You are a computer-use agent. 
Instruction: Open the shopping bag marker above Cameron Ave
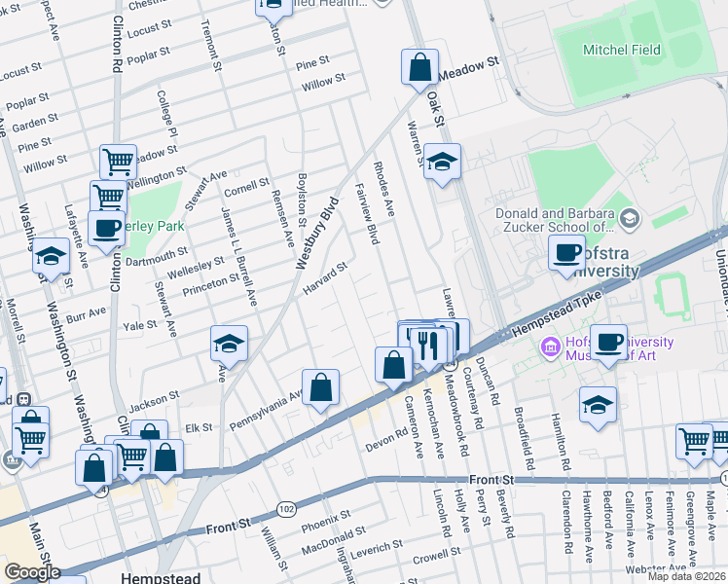pyautogui.click(x=394, y=366)
